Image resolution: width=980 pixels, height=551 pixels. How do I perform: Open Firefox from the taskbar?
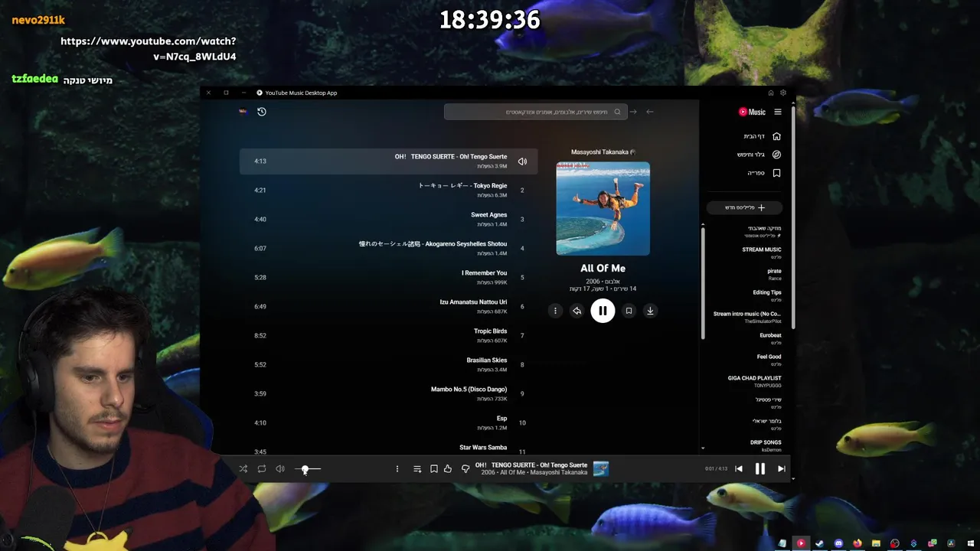(x=857, y=543)
